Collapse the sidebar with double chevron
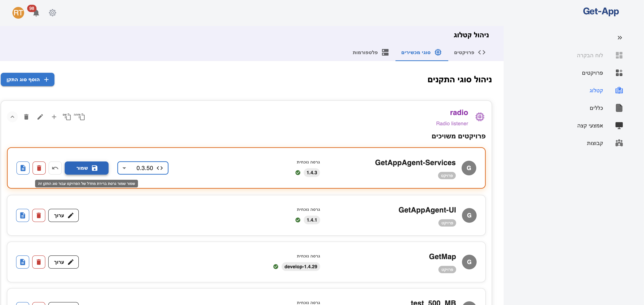Image resolution: width=644 pixels, height=305 pixels. 620,38
